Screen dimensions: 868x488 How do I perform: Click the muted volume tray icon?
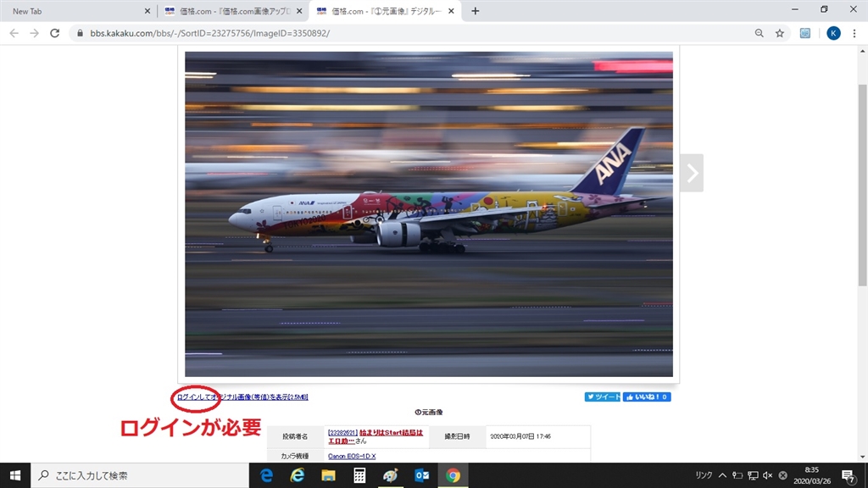point(768,475)
